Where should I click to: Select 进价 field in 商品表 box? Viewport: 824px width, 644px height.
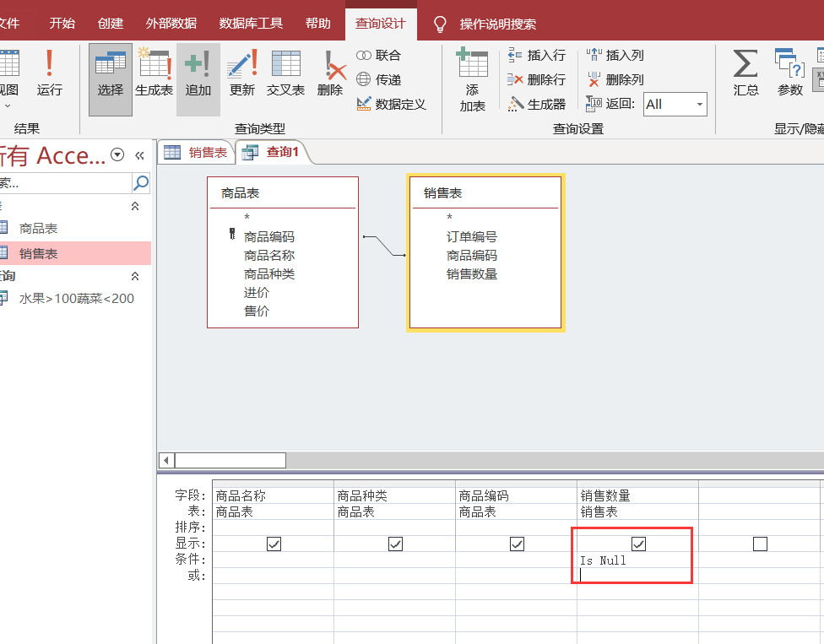point(257,293)
